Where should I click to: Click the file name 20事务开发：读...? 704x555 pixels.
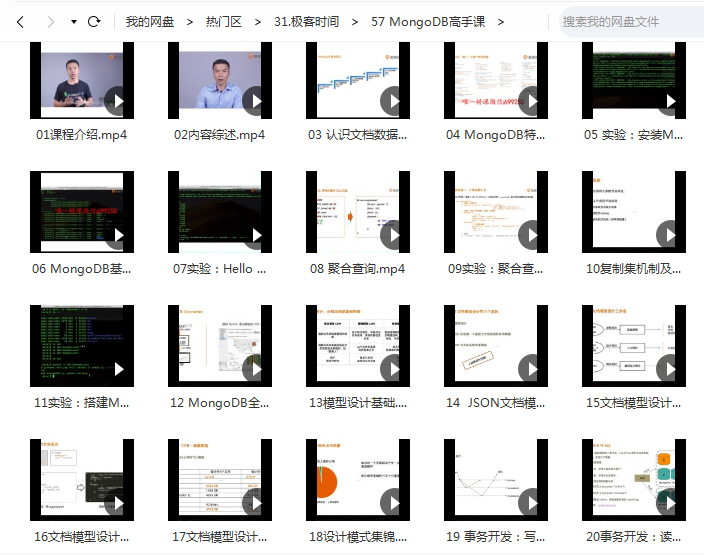pyautogui.click(x=634, y=537)
